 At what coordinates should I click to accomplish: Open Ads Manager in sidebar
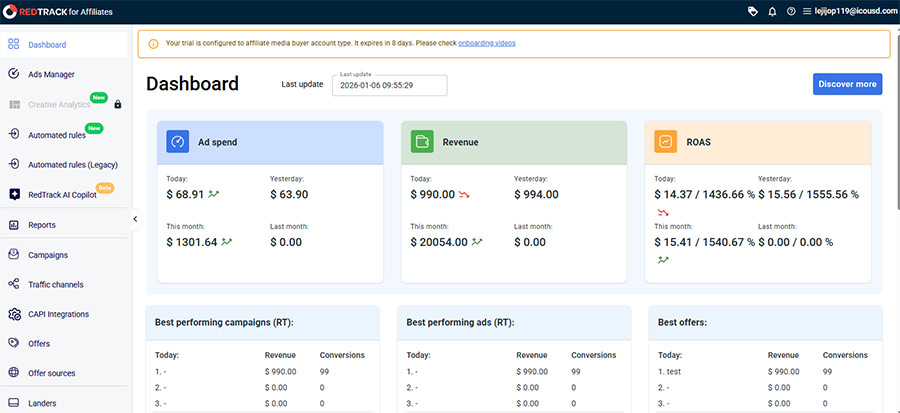(x=51, y=74)
